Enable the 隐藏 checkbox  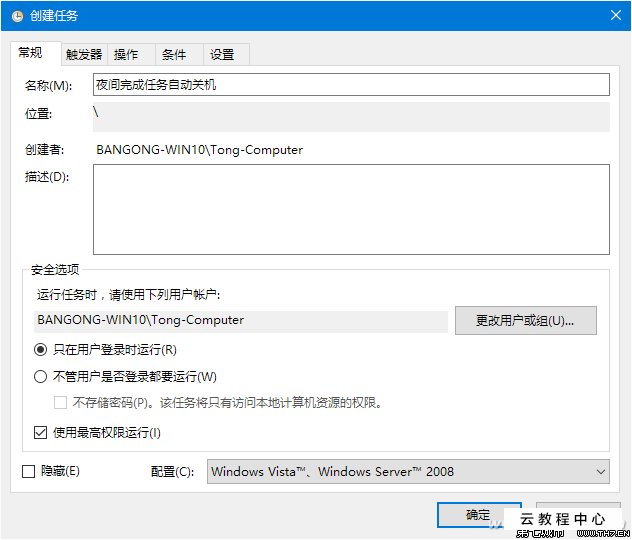[x=29, y=471]
